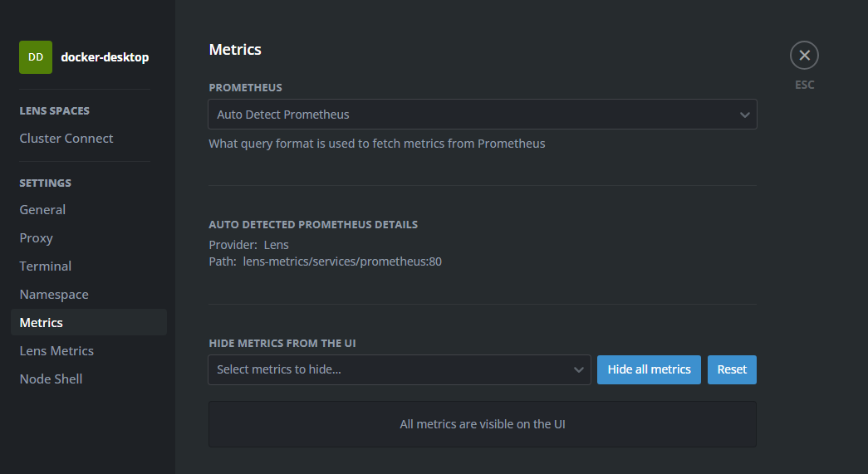The height and width of the screenshot is (474, 868).
Task: Click the Prometheus path lens-metrics/services/prometheus:80
Action: point(342,261)
